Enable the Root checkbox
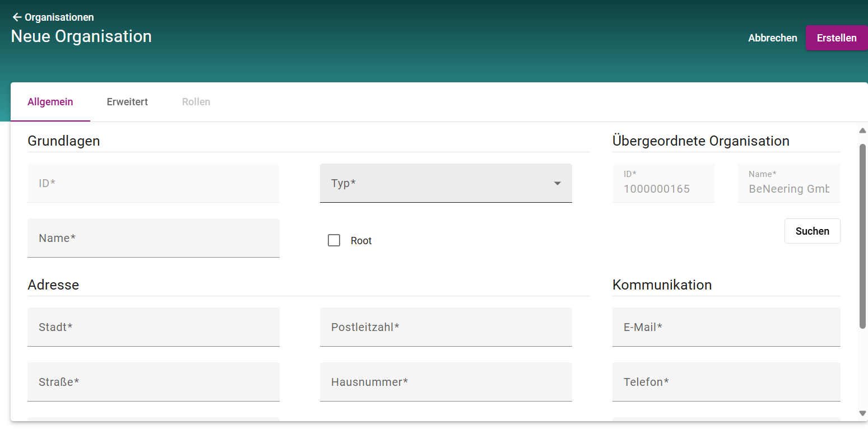Screen dimensions: 868x429 click(x=334, y=241)
